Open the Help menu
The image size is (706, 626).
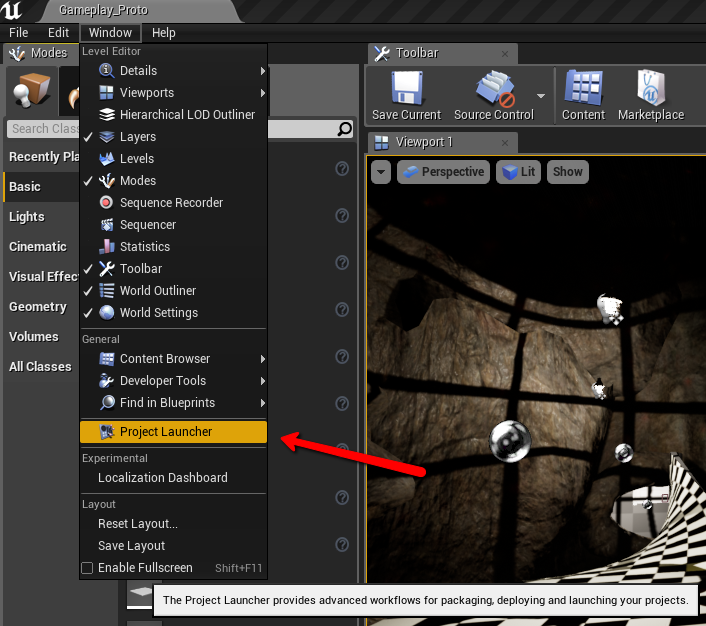[x=163, y=33]
